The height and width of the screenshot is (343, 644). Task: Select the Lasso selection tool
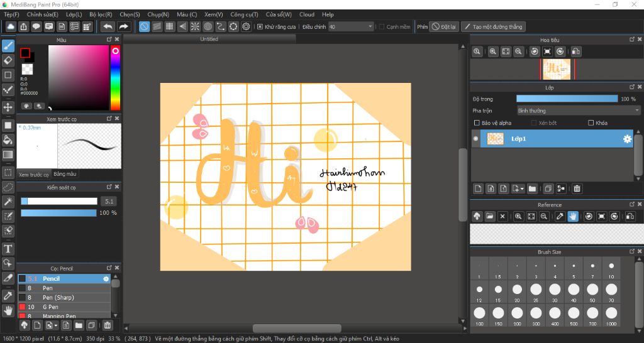click(x=8, y=187)
